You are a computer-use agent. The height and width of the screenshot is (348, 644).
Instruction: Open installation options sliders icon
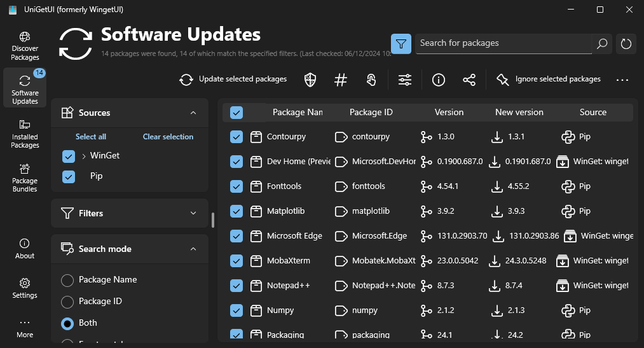405,80
